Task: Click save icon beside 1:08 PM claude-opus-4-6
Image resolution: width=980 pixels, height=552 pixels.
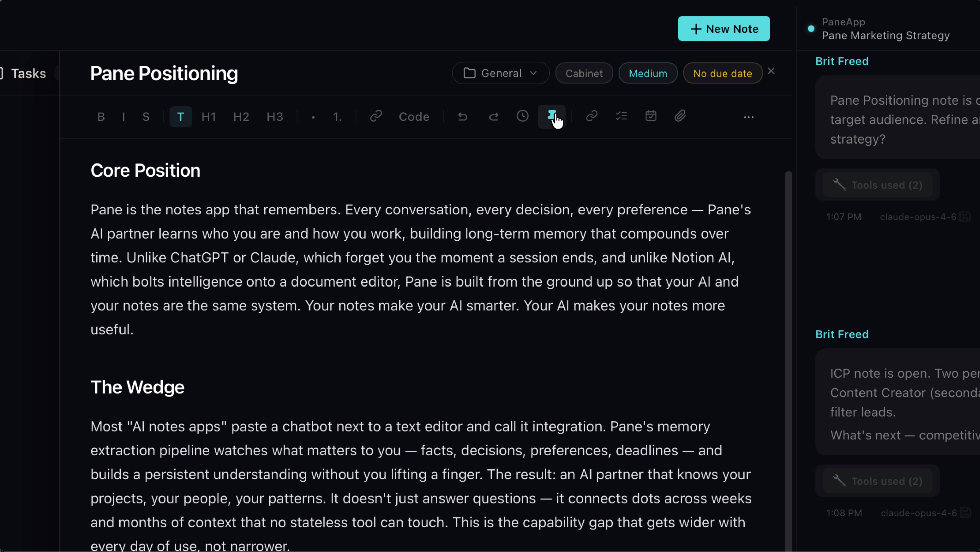Action: click(965, 513)
